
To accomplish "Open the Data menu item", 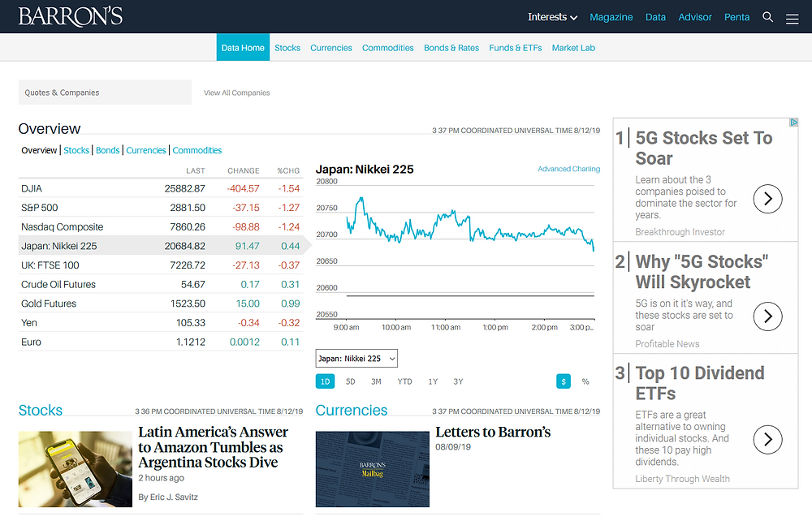I will (655, 17).
